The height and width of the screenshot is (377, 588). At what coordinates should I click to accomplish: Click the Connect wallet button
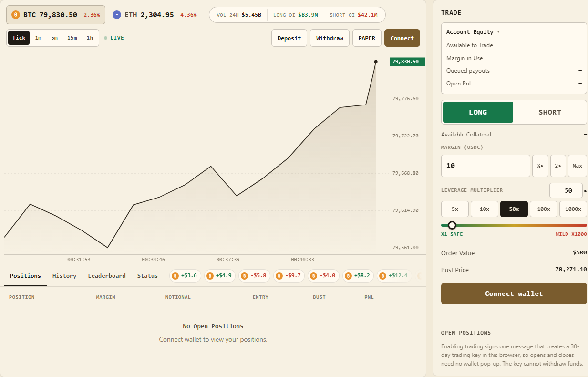(x=514, y=293)
